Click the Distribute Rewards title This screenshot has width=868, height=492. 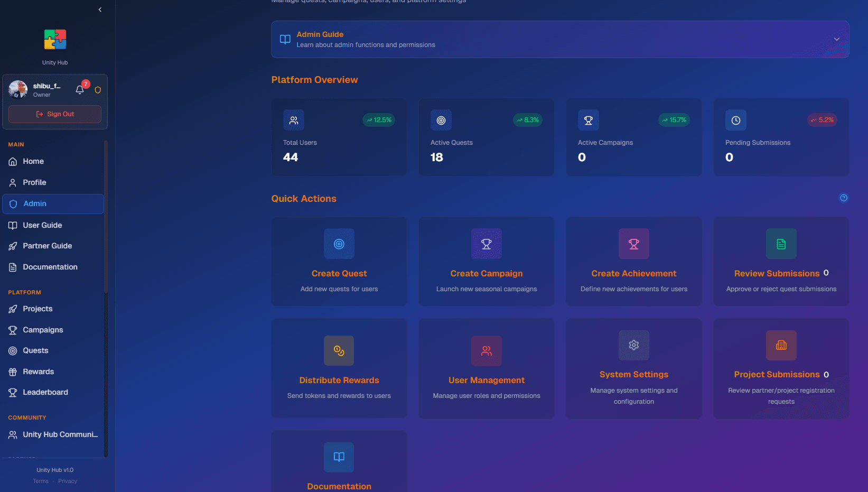pyautogui.click(x=339, y=380)
